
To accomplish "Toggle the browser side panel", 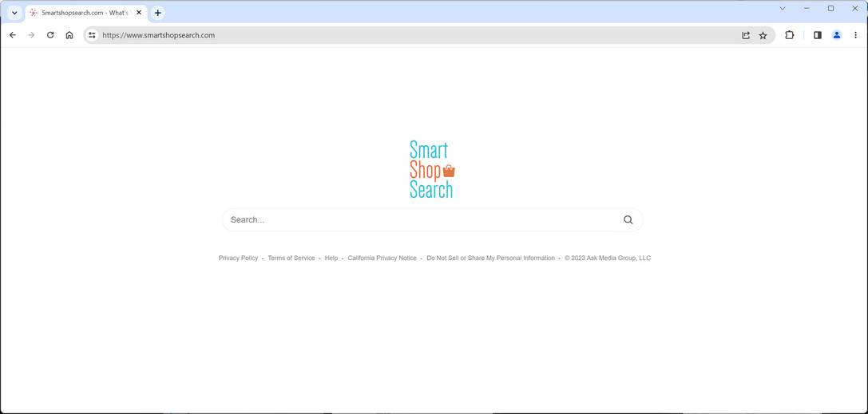I will (818, 35).
